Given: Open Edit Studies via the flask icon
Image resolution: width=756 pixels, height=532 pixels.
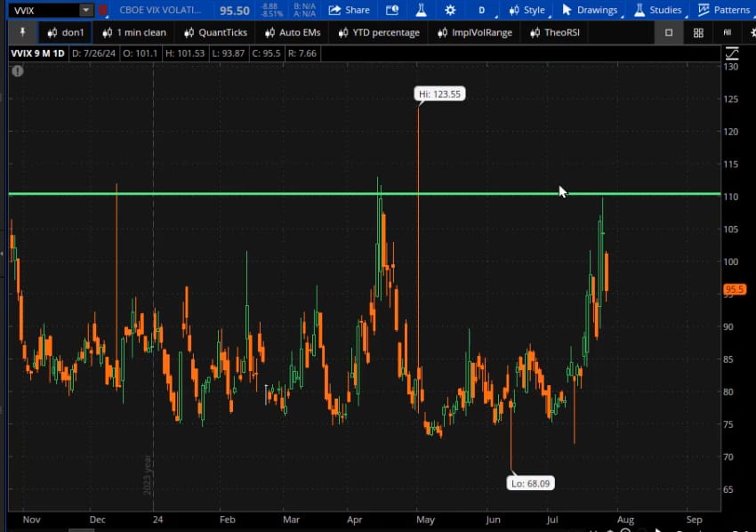Looking at the screenshot, I should [x=421, y=10].
